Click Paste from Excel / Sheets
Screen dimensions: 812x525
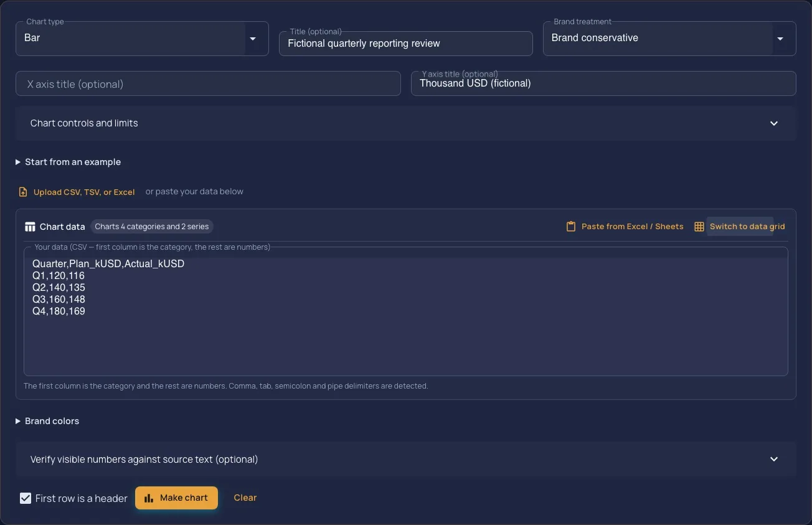(x=625, y=227)
